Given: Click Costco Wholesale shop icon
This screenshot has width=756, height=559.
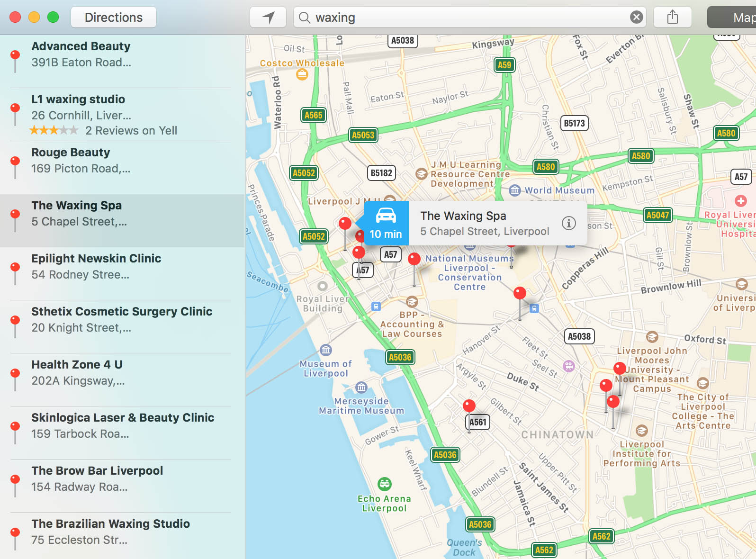Looking at the screenshot, I should click(302, 74).
